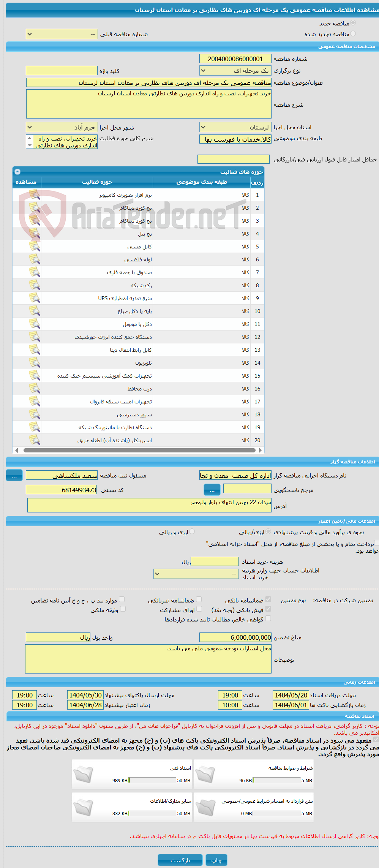Viewport: 379px width, 868px height.
Task: Open view icon for row 1 نرم افزار تصویری
Action: point(35,195)
